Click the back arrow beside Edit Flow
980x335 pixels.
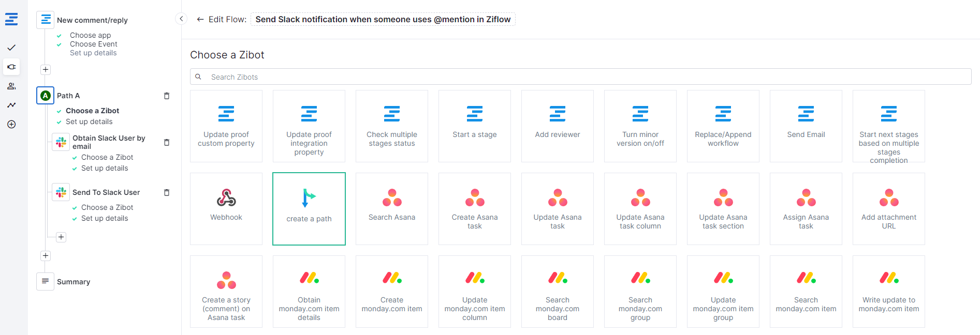200,20
